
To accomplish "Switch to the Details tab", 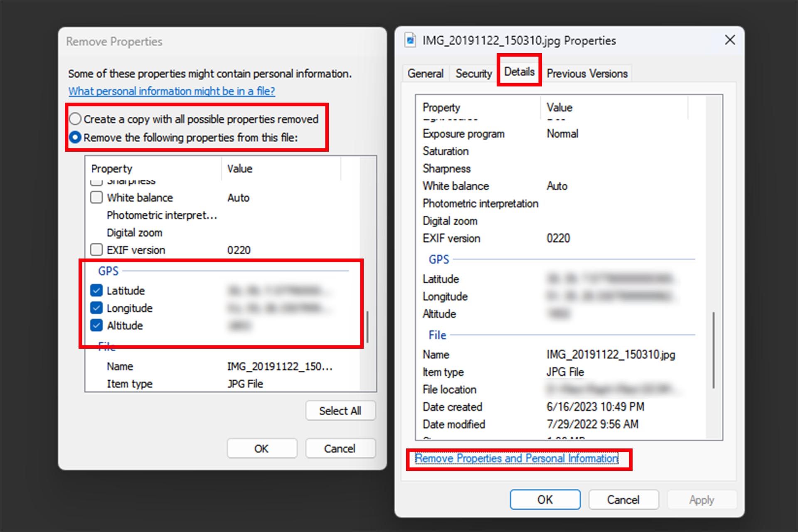I will [x=519, y=72].
